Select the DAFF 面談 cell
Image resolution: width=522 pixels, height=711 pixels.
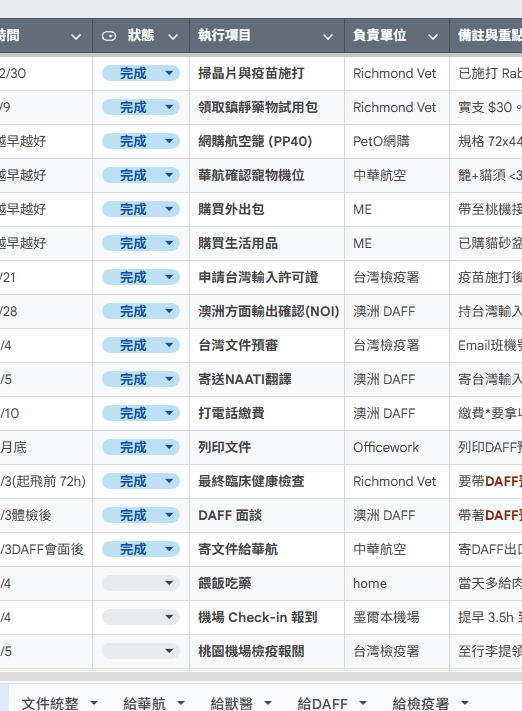(x=267, y=516)
